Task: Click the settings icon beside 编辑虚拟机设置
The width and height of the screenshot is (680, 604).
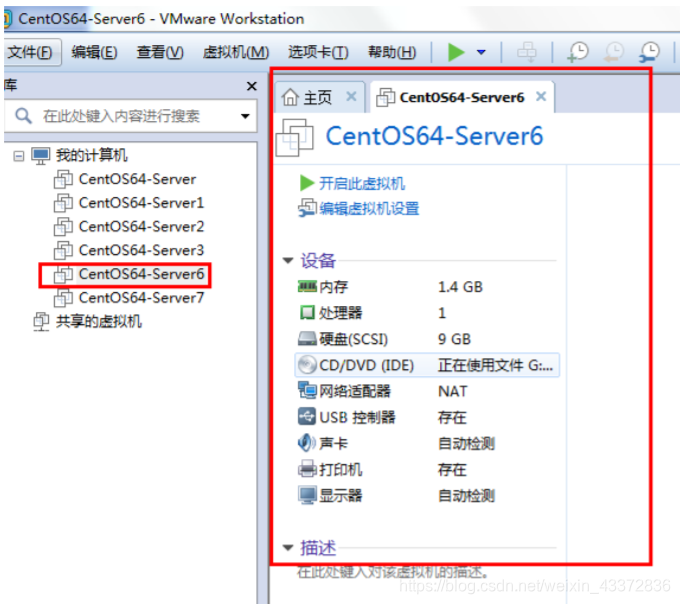Action: coord(307,208)
